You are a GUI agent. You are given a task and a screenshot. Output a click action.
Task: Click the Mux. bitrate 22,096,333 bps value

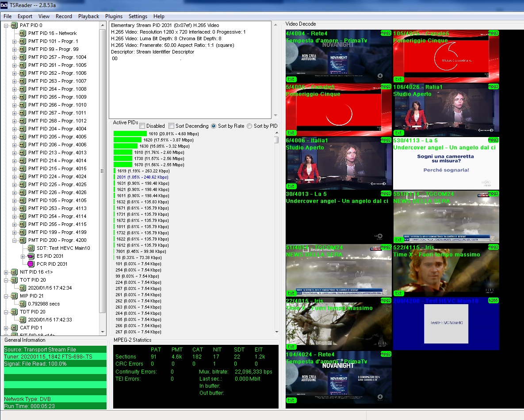(253, 371)
